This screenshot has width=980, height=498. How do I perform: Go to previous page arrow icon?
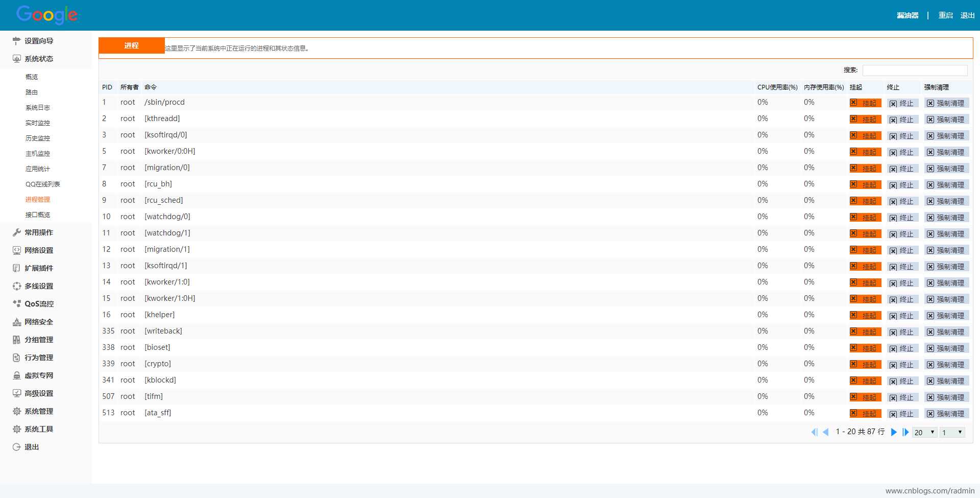point(825,432)
